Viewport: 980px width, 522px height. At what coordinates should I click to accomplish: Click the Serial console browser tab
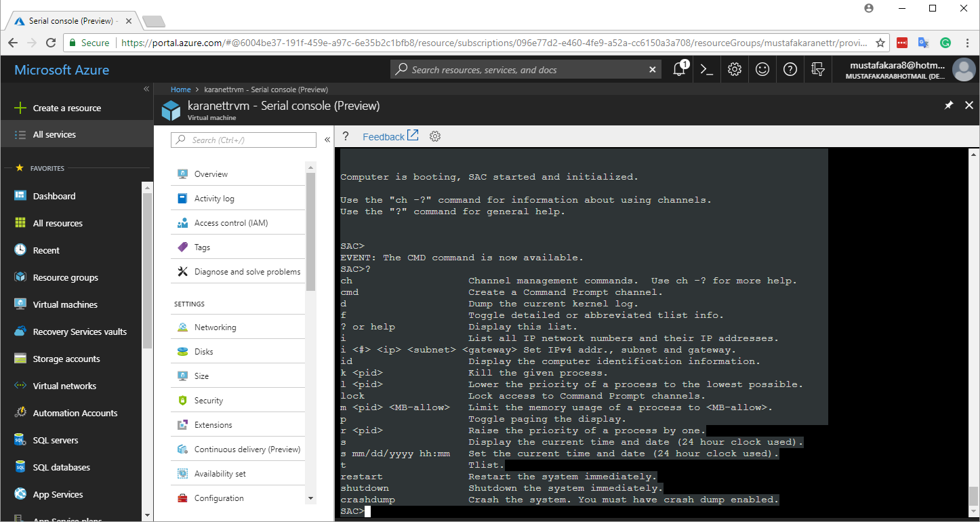point(71,21)
